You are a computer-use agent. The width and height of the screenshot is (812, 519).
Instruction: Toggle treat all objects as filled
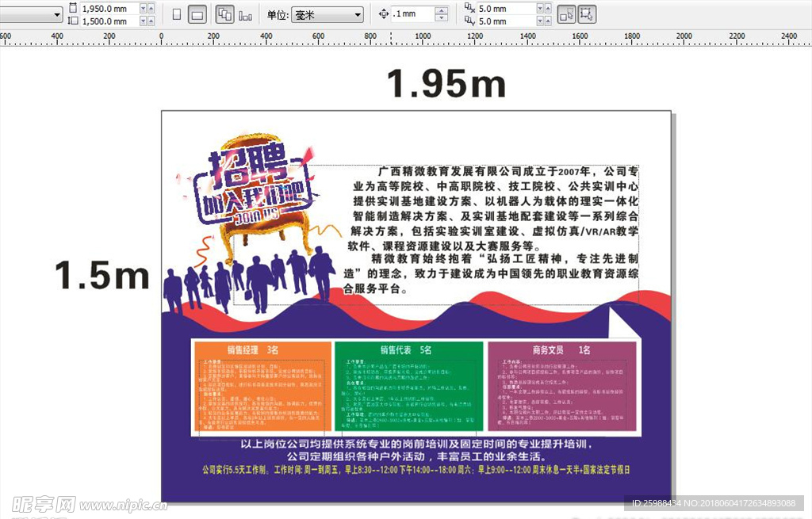click(x=566, y=14)
